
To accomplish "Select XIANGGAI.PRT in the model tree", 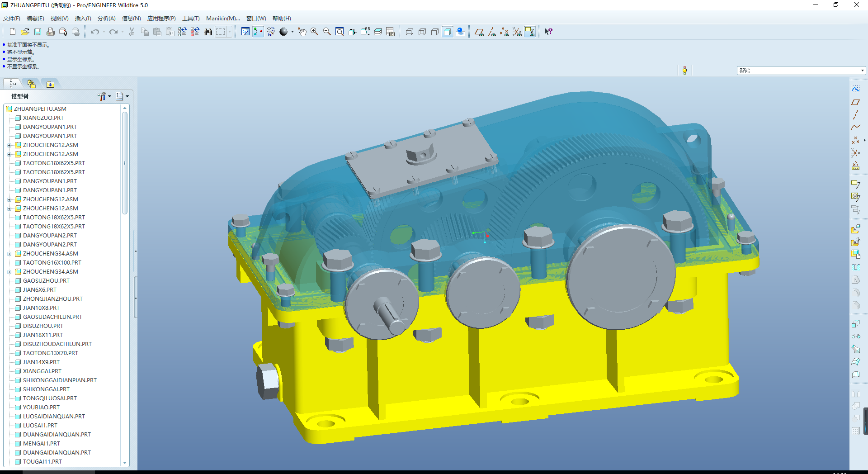I will pyautogui.click(x=42, y=371).
